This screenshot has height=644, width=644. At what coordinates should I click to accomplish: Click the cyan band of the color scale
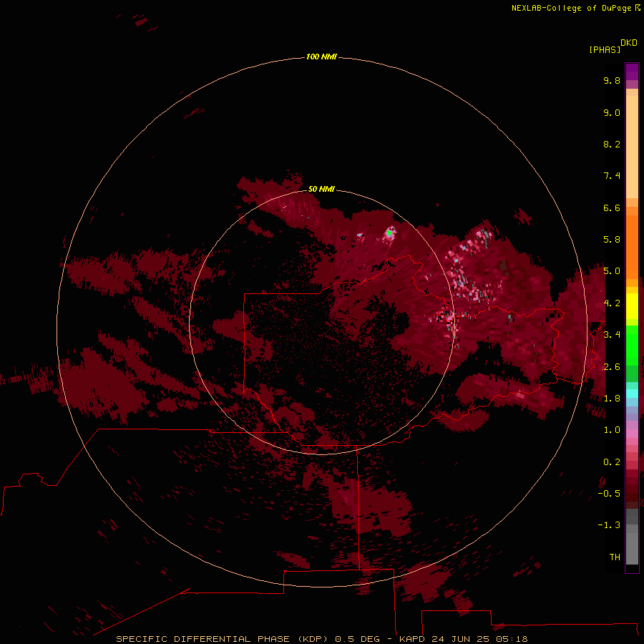point(632,394)
